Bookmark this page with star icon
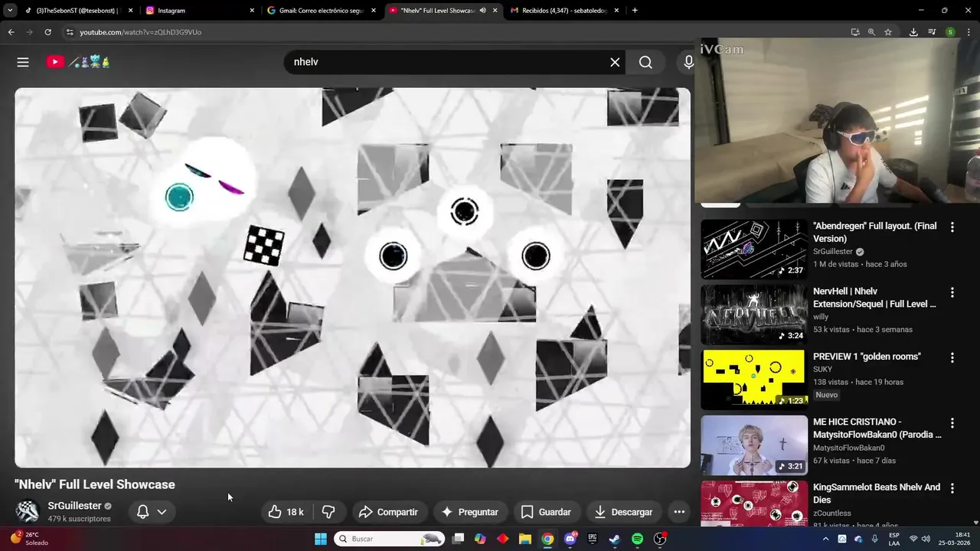980x551 pixels. tap(888, 32)
